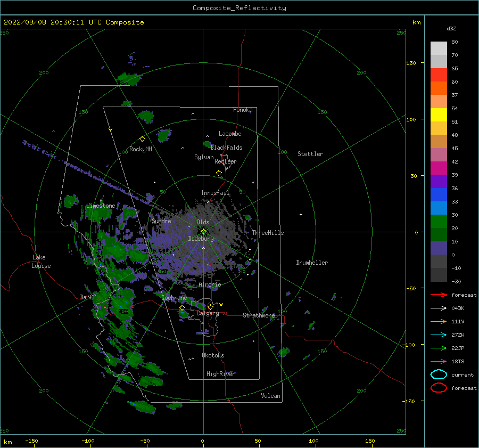Click the orange 111V arrow icon
479x448 pixels.
[x=439, y=321]
